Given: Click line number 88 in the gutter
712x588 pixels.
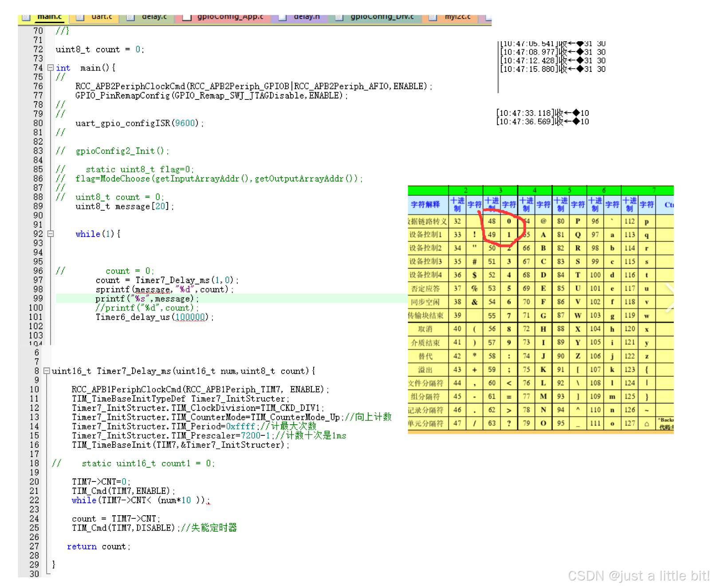Looking at the screenshot, I should pos(38,197).
